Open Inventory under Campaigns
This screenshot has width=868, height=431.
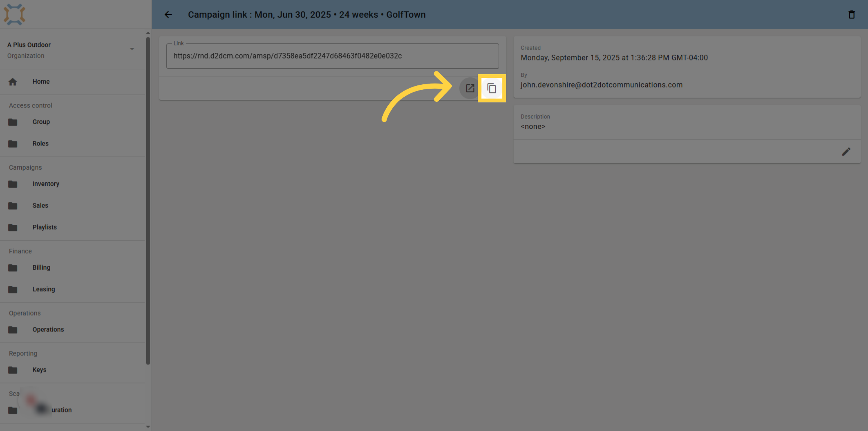tap(72, 184)
